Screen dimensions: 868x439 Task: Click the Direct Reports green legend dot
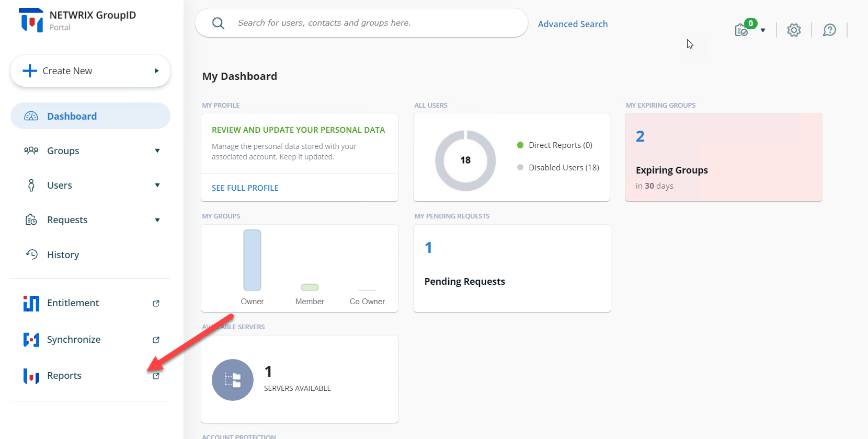pyautogui.click(x=520, y=145)
